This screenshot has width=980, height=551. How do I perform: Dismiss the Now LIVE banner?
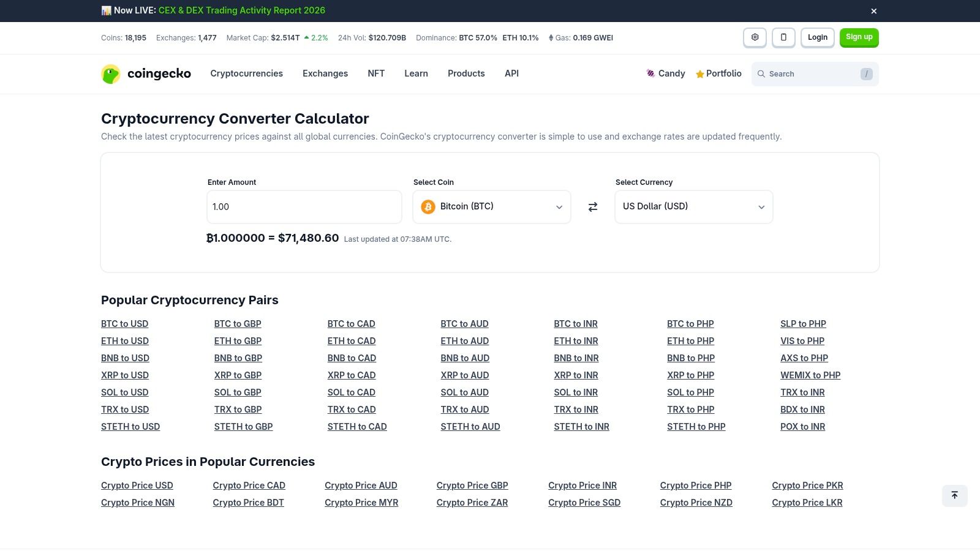click(x=874, y=10)
